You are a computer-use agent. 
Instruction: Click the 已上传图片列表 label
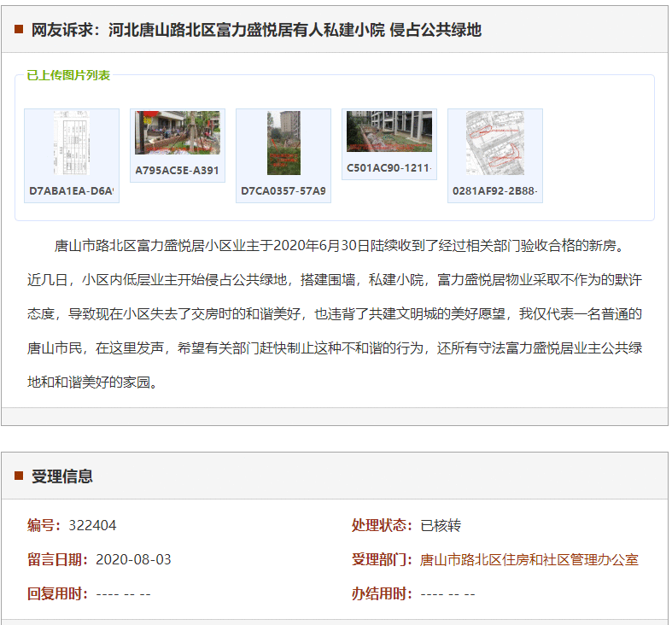68,75
